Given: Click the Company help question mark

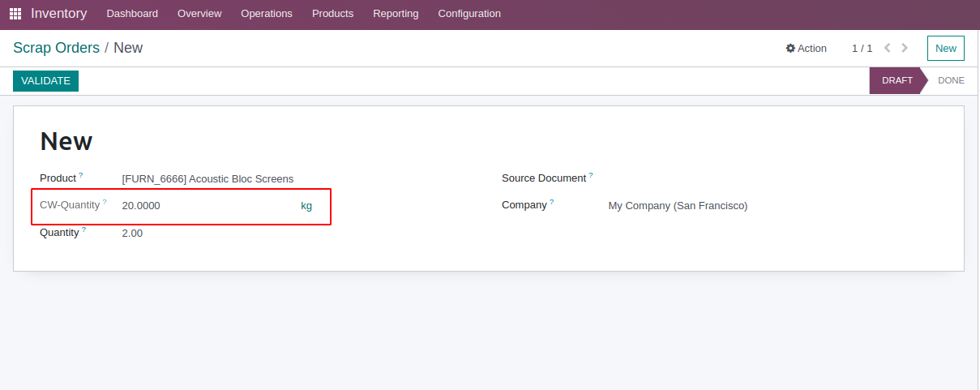Looking at the screenshot, I should (x=552, y=202).
